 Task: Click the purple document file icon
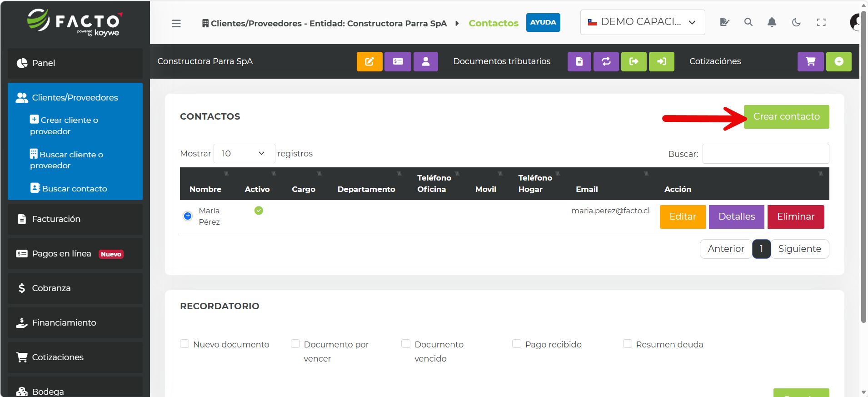579,61
